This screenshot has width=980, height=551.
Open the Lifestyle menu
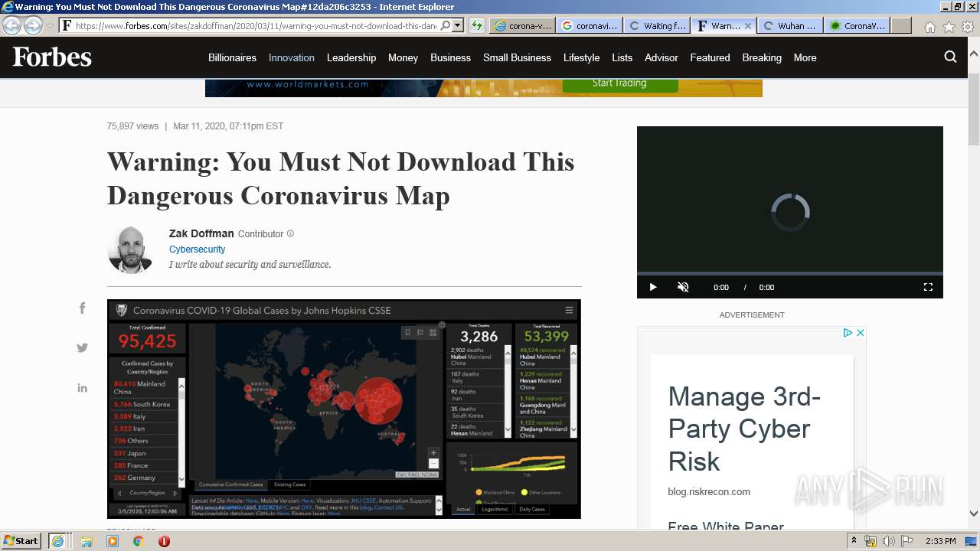[582, 57]
